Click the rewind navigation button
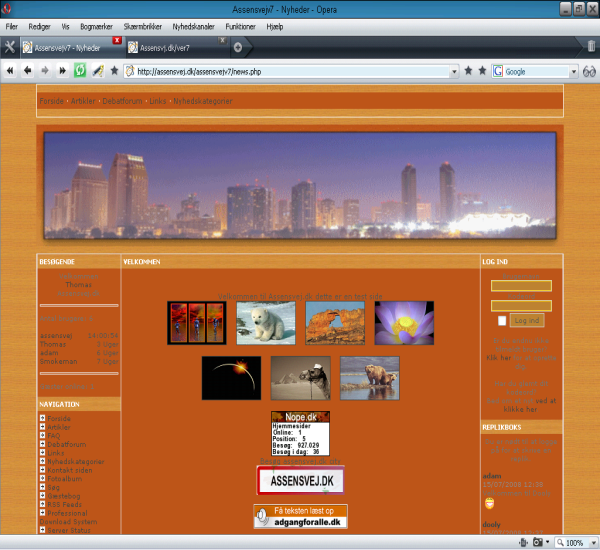600x550 pixels. pos(10,71)
